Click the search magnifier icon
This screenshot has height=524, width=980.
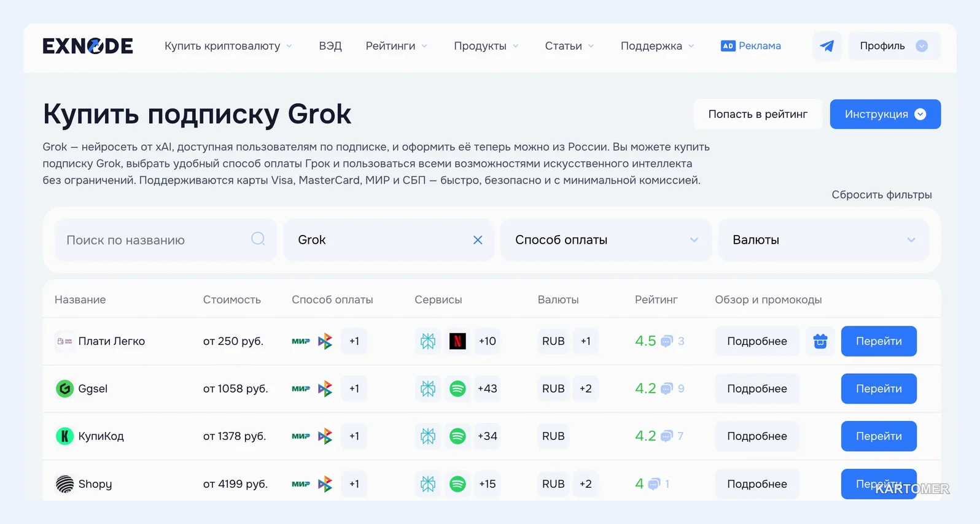(x=258, y=239)
